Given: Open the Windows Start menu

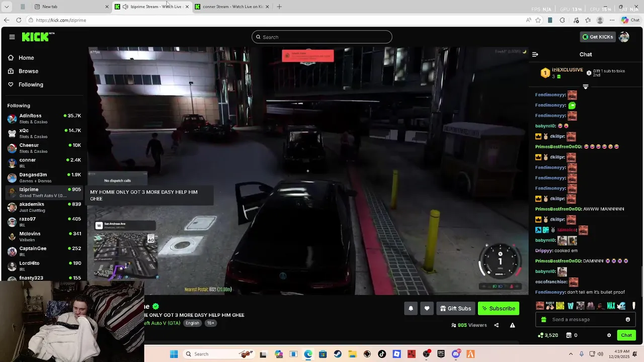Looking at the screenshot, I should (x=174, y=354).
